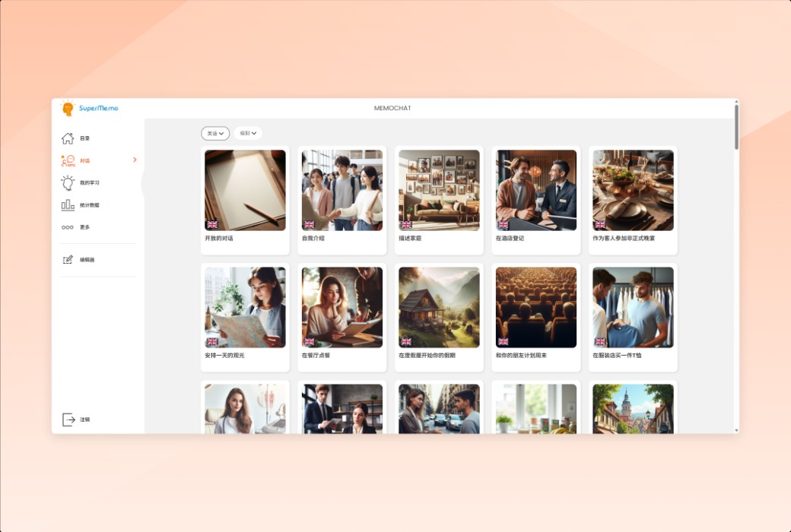
Task: Click the vertical scrollbar on right edge
Action: 735,127
